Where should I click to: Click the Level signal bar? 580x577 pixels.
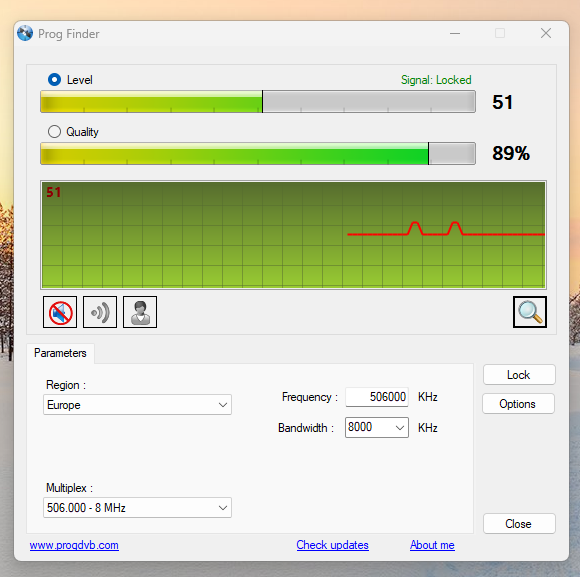(x=258, y=101)
